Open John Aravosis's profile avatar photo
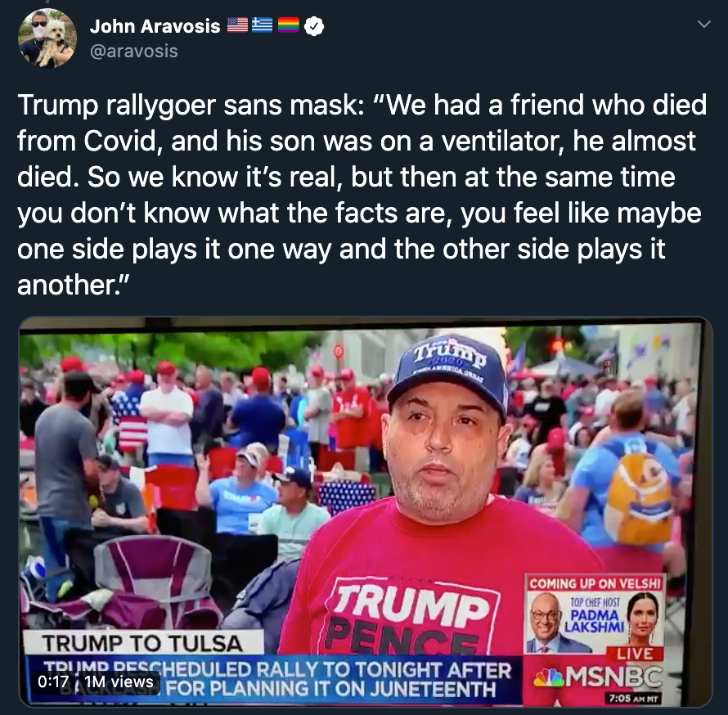The image size is (728, 715). (47, 38)
